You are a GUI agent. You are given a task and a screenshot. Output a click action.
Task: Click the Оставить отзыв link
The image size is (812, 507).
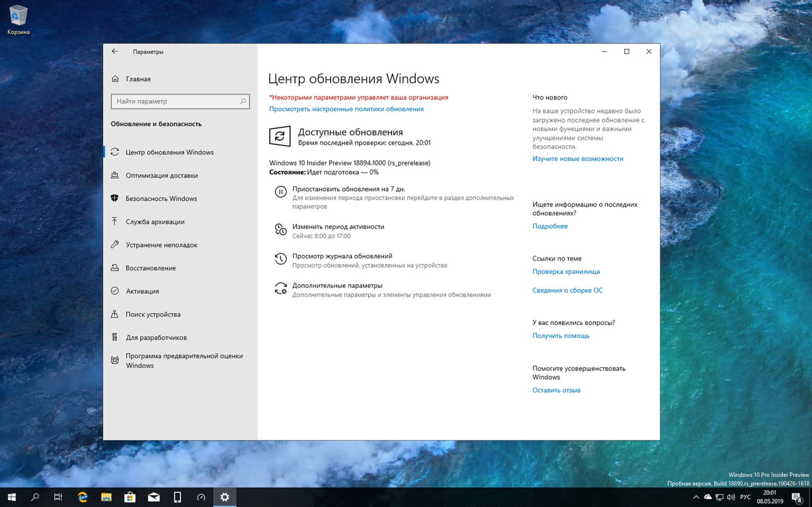556,390
